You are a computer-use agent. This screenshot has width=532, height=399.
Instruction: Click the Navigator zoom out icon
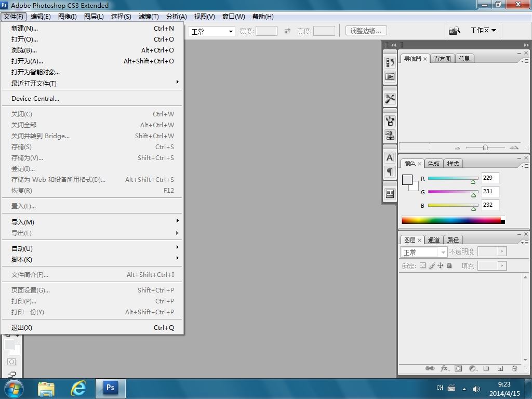click(x=457, y=148)
